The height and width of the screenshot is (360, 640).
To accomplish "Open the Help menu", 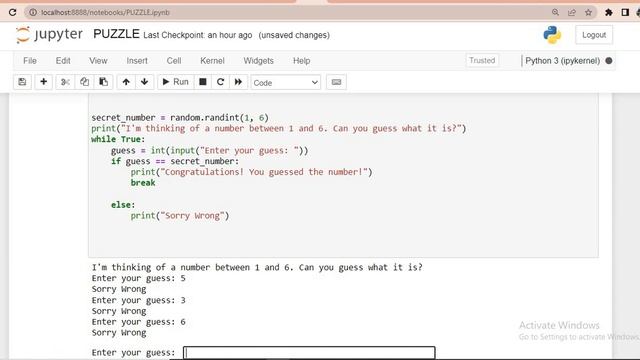I will 302,61.
